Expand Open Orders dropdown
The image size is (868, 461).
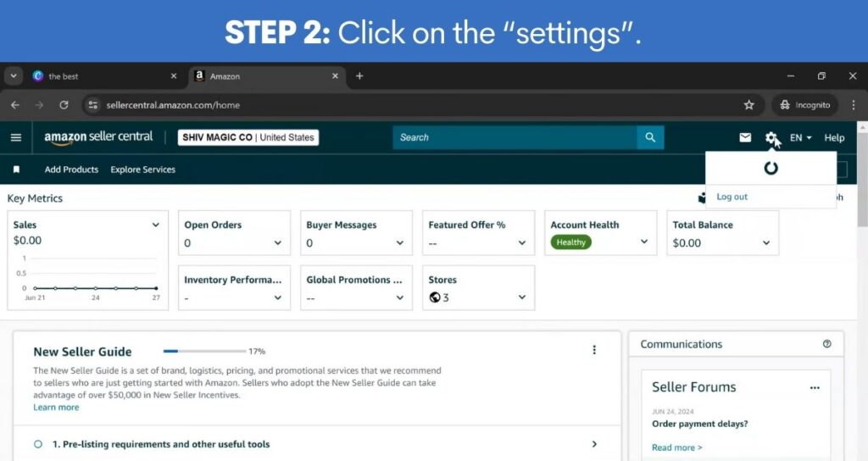pos(278,242)
